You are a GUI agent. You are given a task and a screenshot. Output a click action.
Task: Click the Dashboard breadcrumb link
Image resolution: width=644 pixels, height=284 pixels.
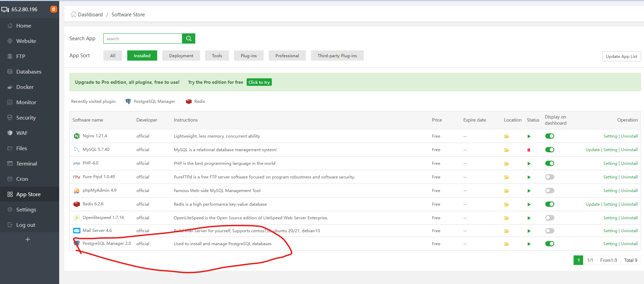click(90, 14)
